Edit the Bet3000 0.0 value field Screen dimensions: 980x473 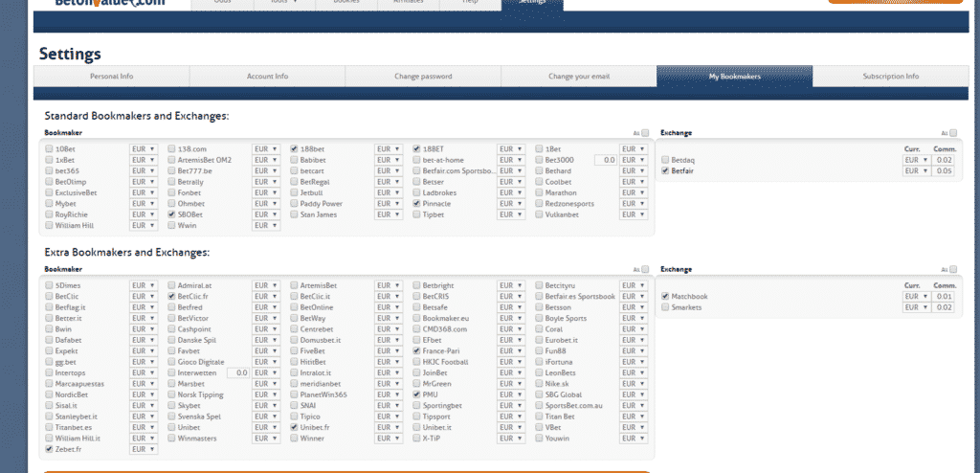tap(606, 160)
